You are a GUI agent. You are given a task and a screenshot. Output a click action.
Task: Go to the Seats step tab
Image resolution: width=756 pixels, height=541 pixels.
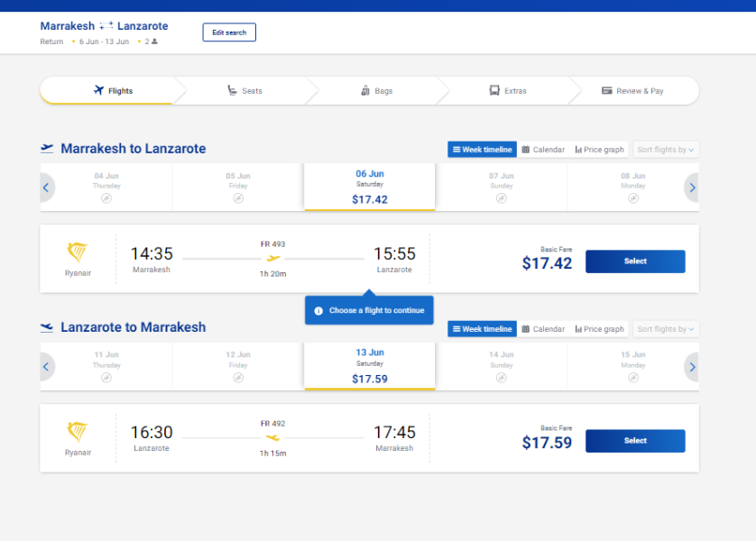tap(244, 90)
